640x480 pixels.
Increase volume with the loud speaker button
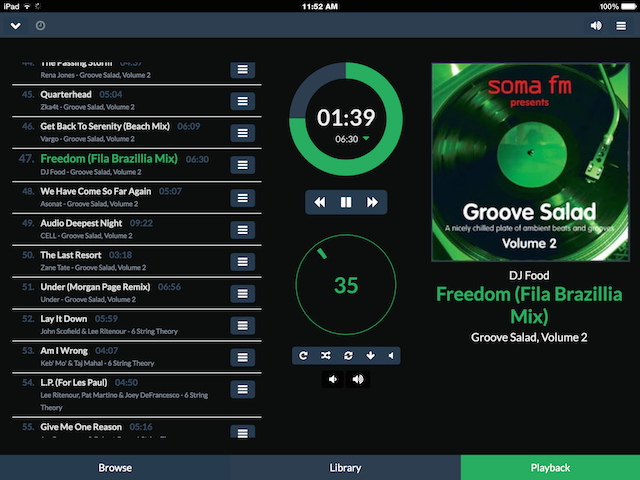(358, 379)
